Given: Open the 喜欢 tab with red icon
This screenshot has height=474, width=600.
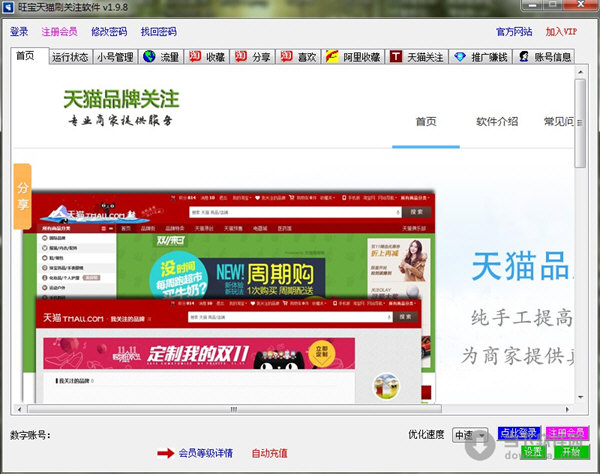Looking at the screenshot, I should tap(298, 57).
